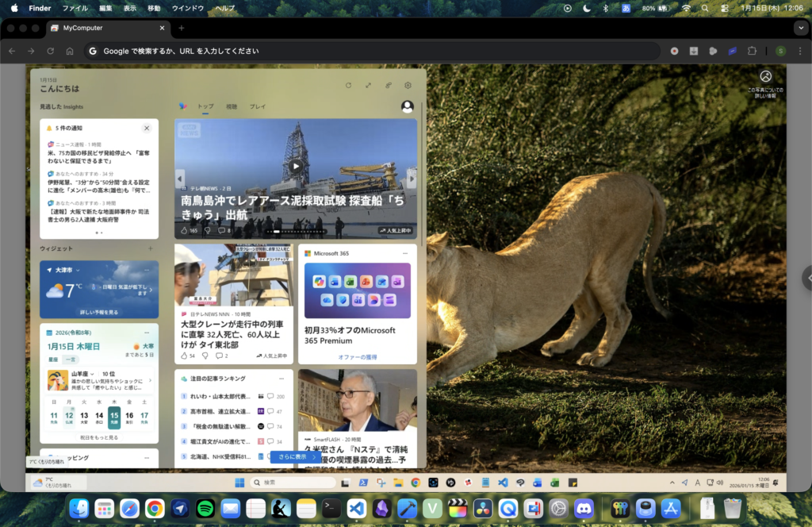Click the さらに表示 button
Viewport: 812px width, 527px height.
point(297,456)
